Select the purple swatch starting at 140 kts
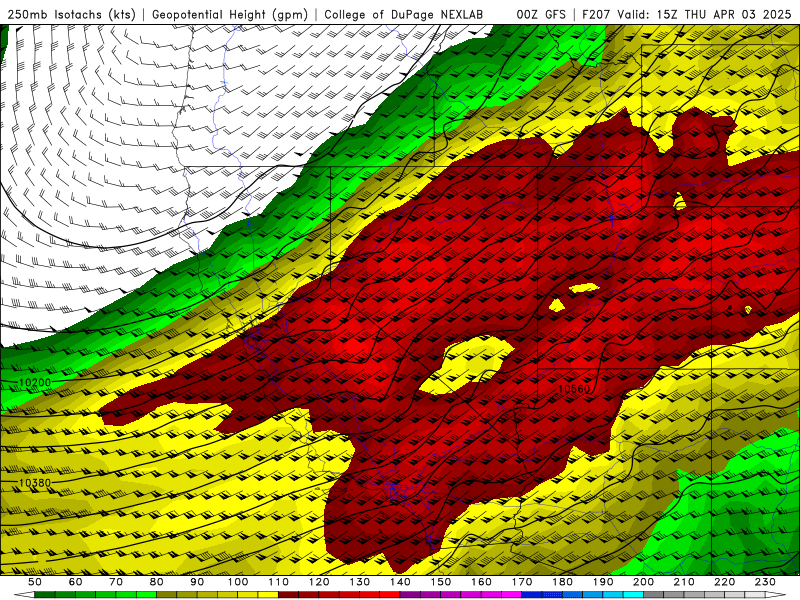This screenshot has width=800, height=600. pyautogui.click(x=410, y=595)
